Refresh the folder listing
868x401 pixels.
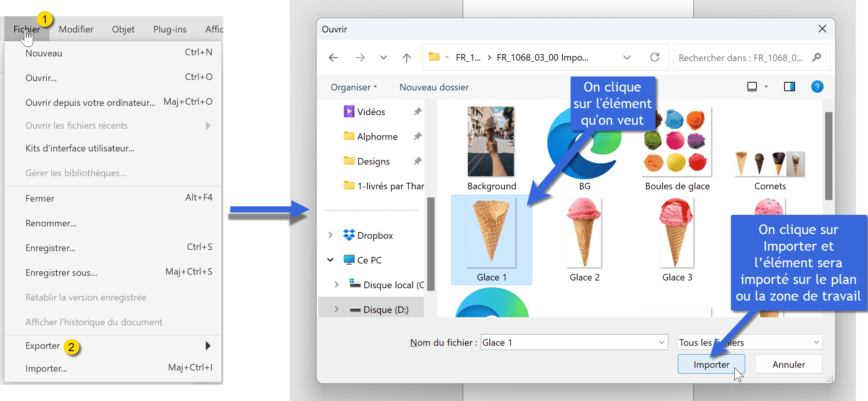(655, 58)
